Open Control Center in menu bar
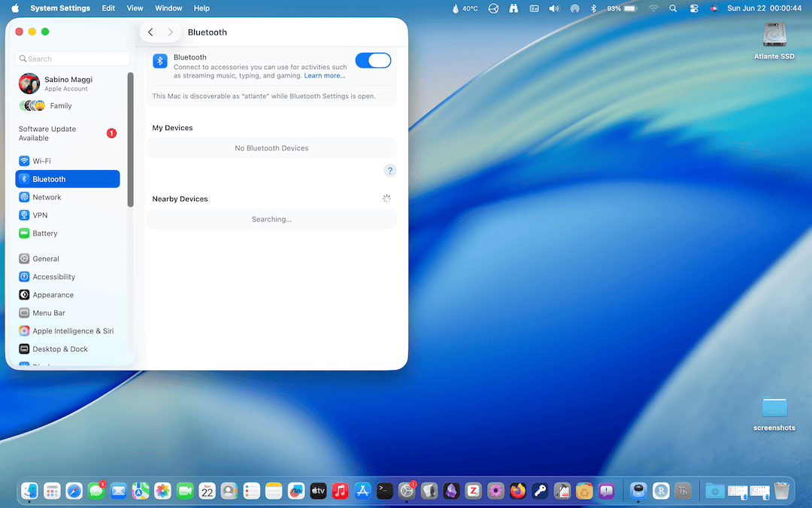This screenshot has height=508, width=812. (693, 8)
